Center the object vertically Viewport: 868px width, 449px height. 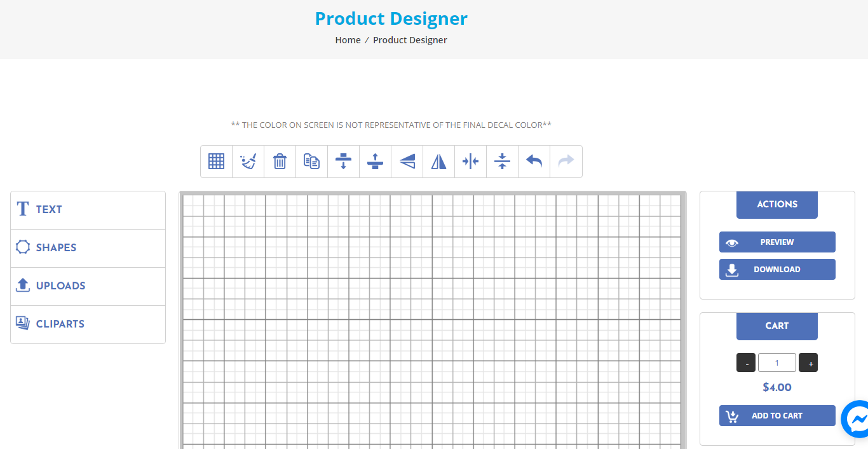[502, 161]
